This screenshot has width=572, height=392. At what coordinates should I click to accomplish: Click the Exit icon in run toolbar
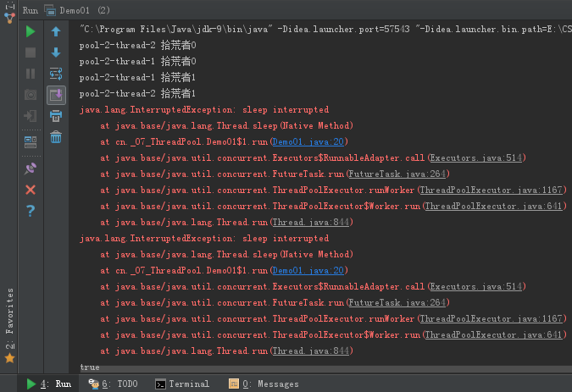click(x=31, y=115)
